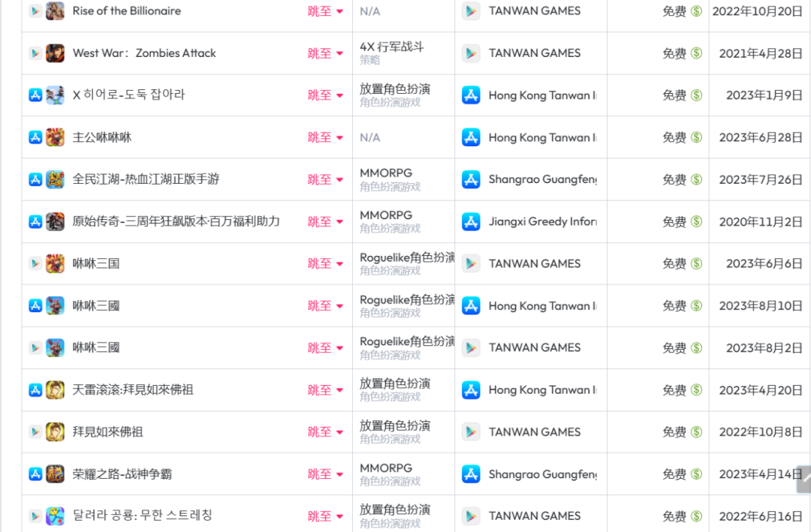The height and width of the screenshot is (532, 811).
Task: Click the App Store publisher icon in 主公咻咻咻 row
Action: point(471,137)
